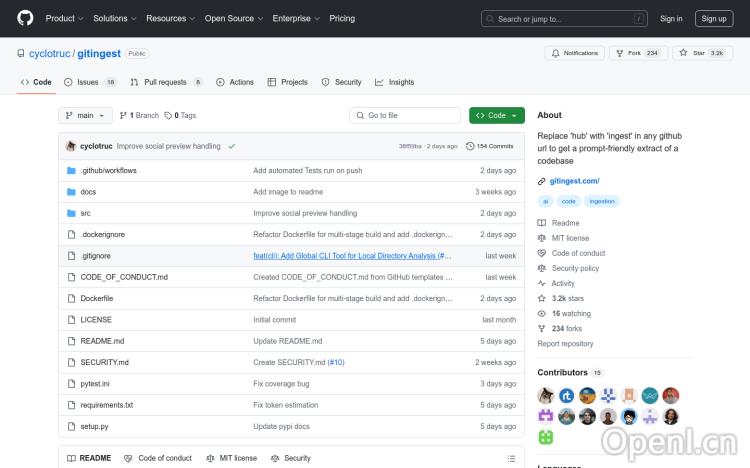Switch to the Pull requests tab
This screenshot has height=468, width=750.
(x=165, y=82)
